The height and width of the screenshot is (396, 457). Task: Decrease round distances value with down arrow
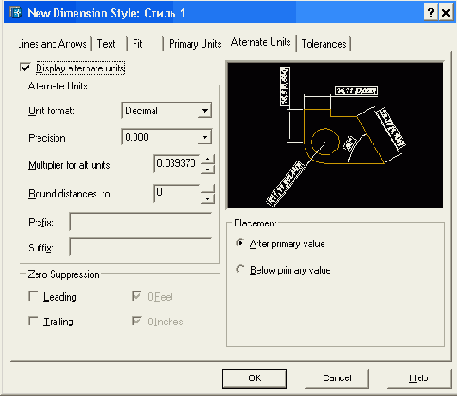pyautogui.click(x=208, y=199)
